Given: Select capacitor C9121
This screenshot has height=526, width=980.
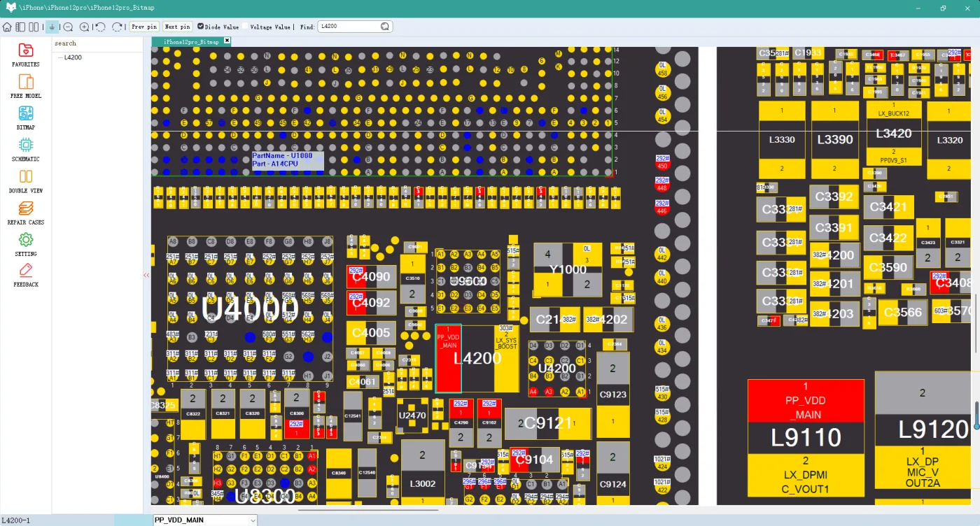Looking at the screenshot, I should pyautogui.click(x=548, y=423).
